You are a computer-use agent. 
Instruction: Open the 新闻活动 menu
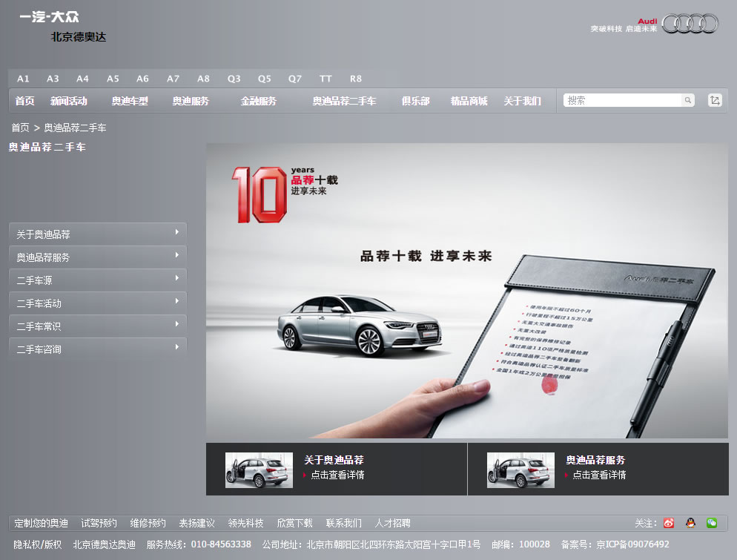click(69, 101)
